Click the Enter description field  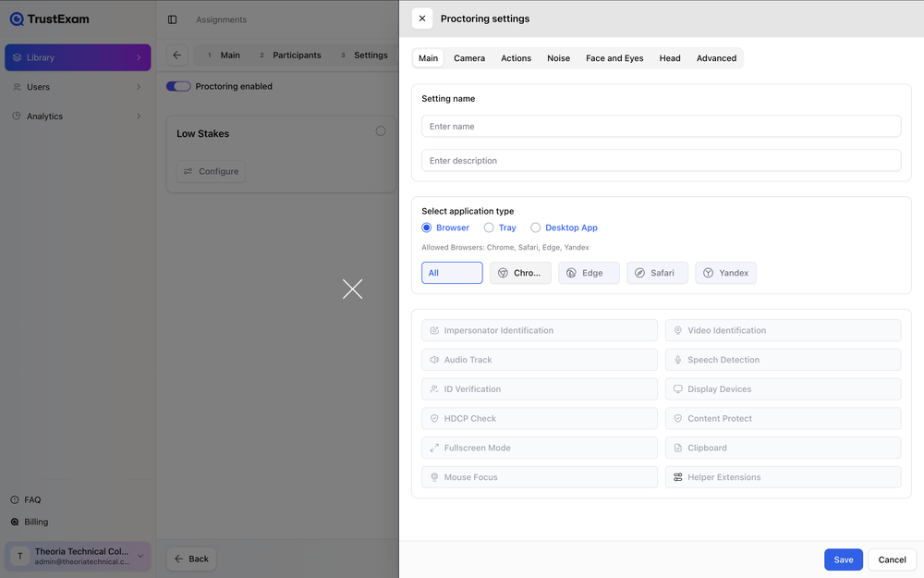(x=662, y=160)
